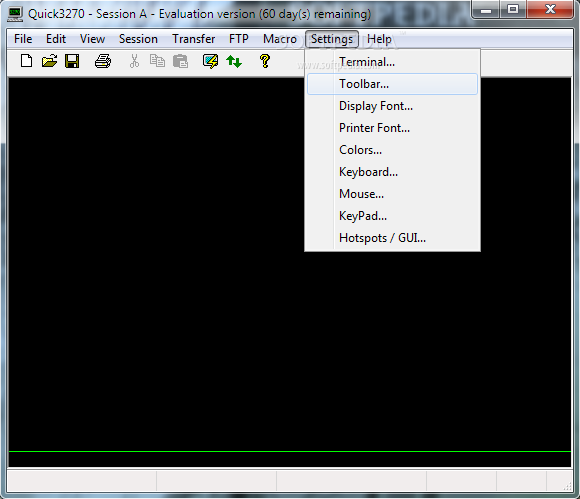Connect session using the lightning screen icon
580x499 pixels.
(210, 61)
